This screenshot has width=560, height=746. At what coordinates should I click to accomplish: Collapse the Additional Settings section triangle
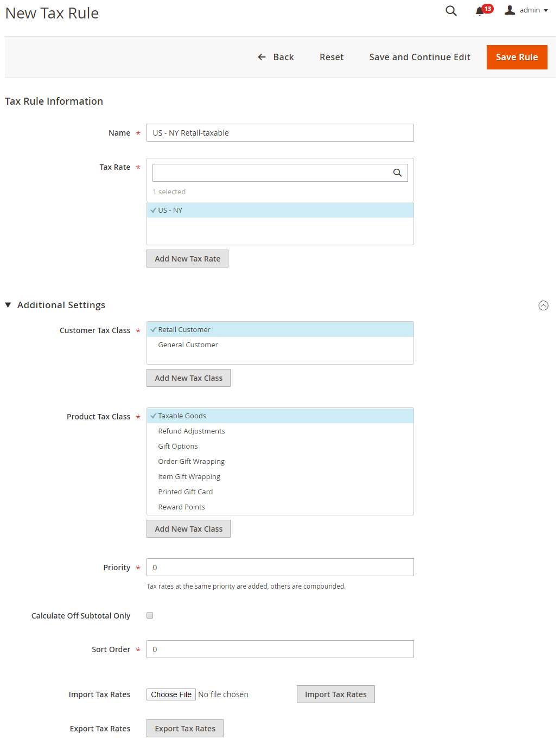point(8,305)
